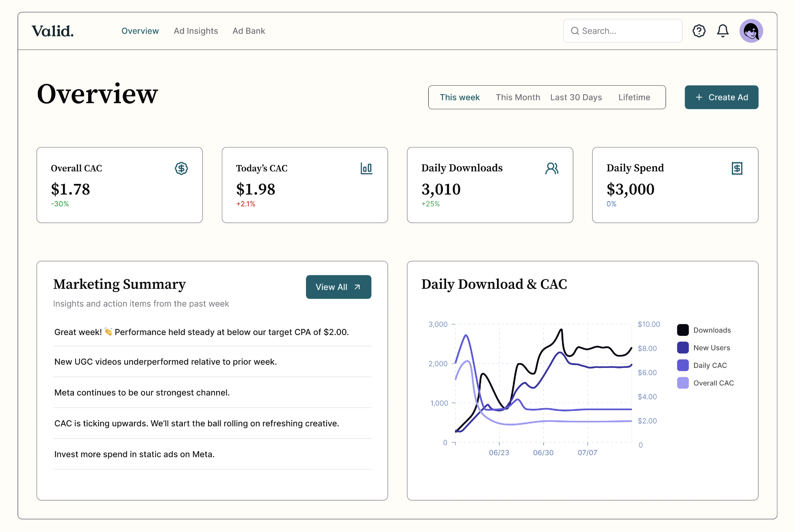The height and width of the screenshot is (532, 794).
Task: Open the Overview nav tab
Action: pyautogui.click(x=140, y=31)
